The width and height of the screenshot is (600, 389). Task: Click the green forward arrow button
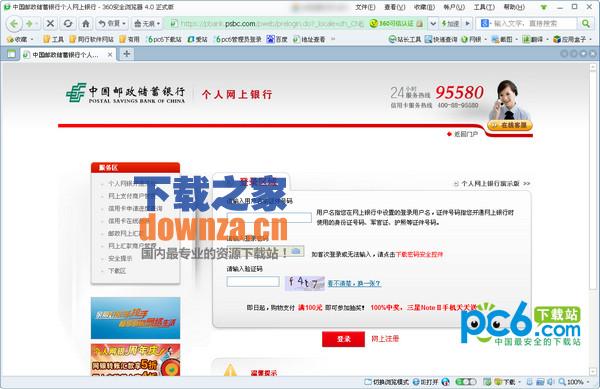pyautogui.click(x=29, y=24)
